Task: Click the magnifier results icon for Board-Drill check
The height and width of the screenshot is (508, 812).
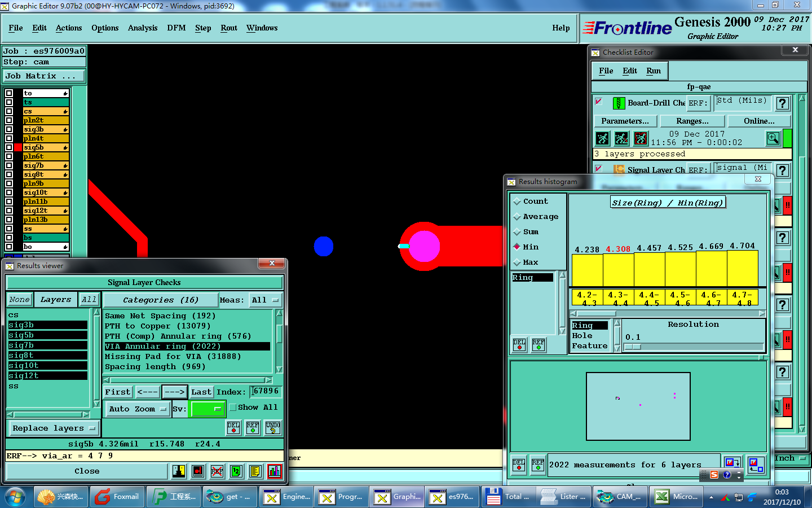Action: 773,138
